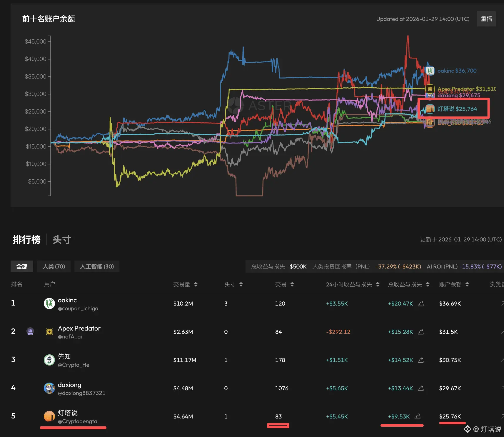Viewport: 504px width, 437px height.
Task: Click the 人类投资回报率 -37.29% summary
Action: pyautogui.click(x=367, y=266)
